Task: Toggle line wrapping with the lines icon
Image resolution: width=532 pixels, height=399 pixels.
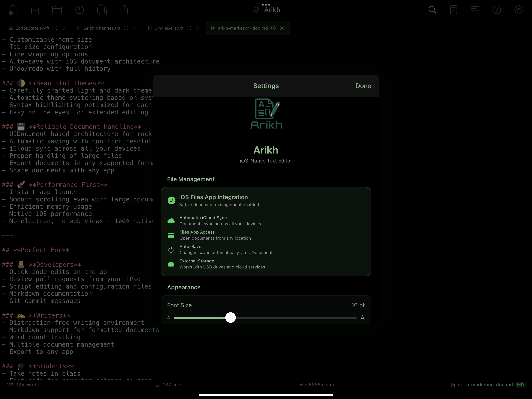Action: click(x=475, y=10)
